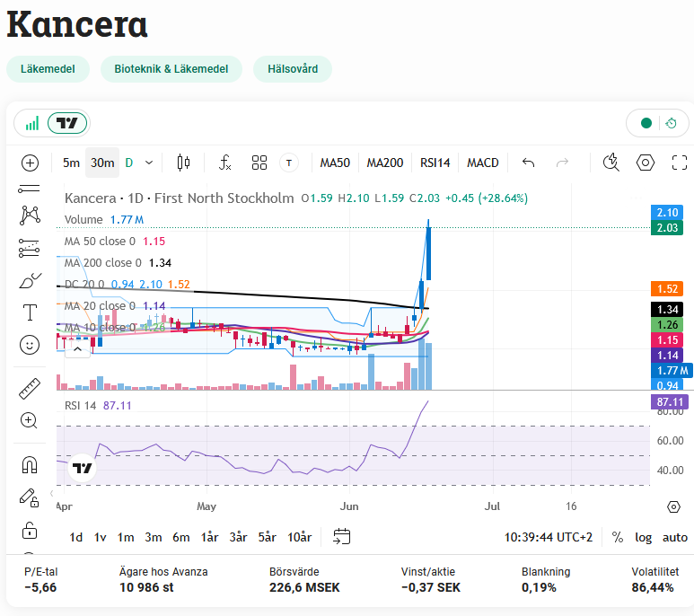Open the Hälsovård category tag
Viewport: 694px width, 616px height.
coord(293,69)
